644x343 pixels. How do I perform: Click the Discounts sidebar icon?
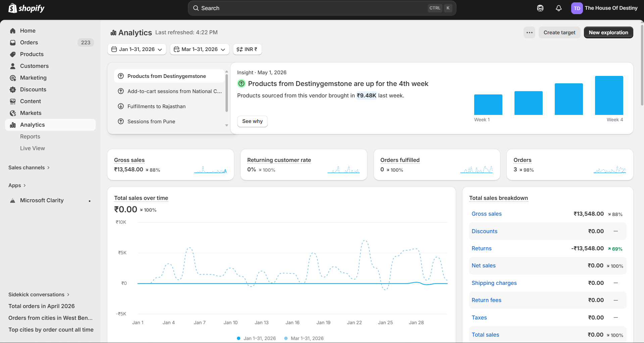(13, 90)
